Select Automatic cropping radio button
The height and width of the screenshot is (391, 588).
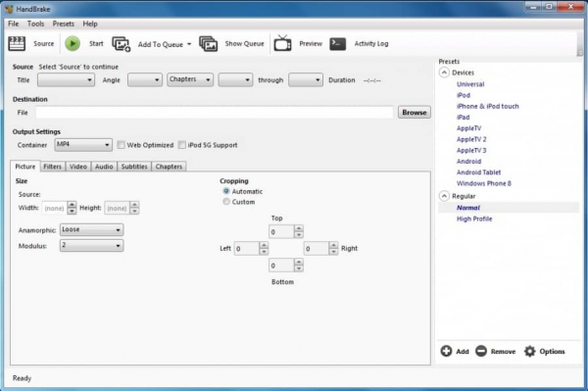pyautogui.click(x=226, y=191)
